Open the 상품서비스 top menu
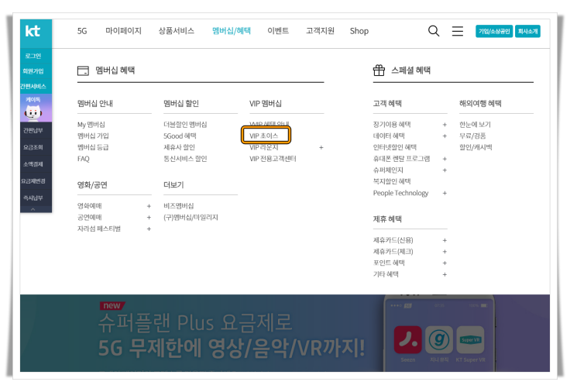This screenshot has width=570, height=392. click(x=177, y=31)
